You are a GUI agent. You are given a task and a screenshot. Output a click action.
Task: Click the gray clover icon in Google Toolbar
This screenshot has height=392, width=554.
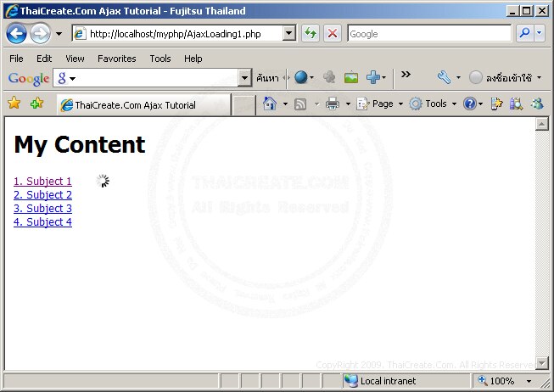[x=329, y=77]
